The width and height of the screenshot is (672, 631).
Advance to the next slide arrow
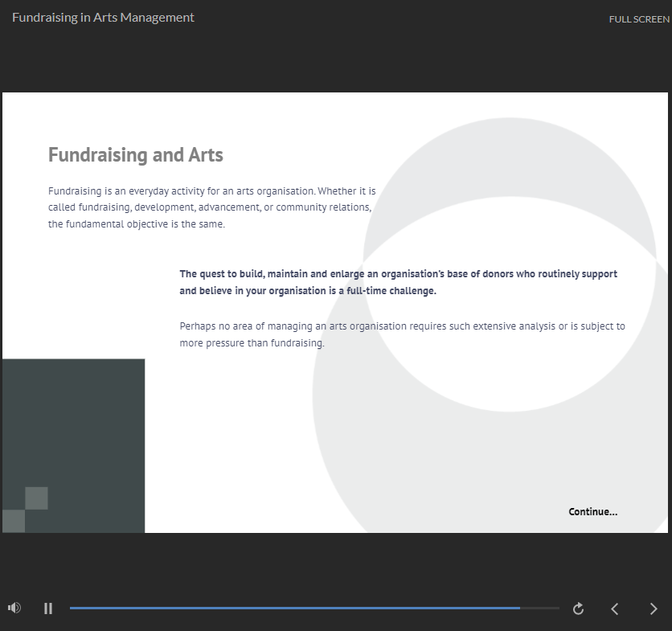click(x=654, y=608)
